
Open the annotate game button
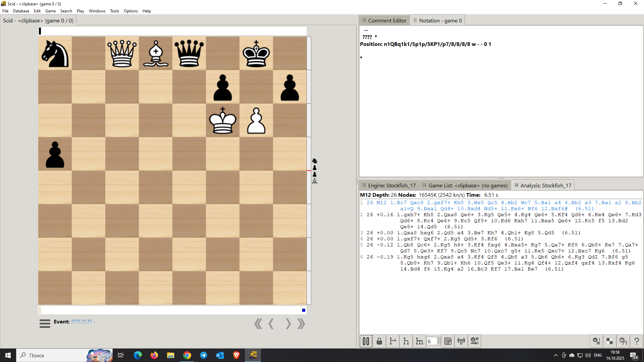pyautogui.click(x=448, y=341)
